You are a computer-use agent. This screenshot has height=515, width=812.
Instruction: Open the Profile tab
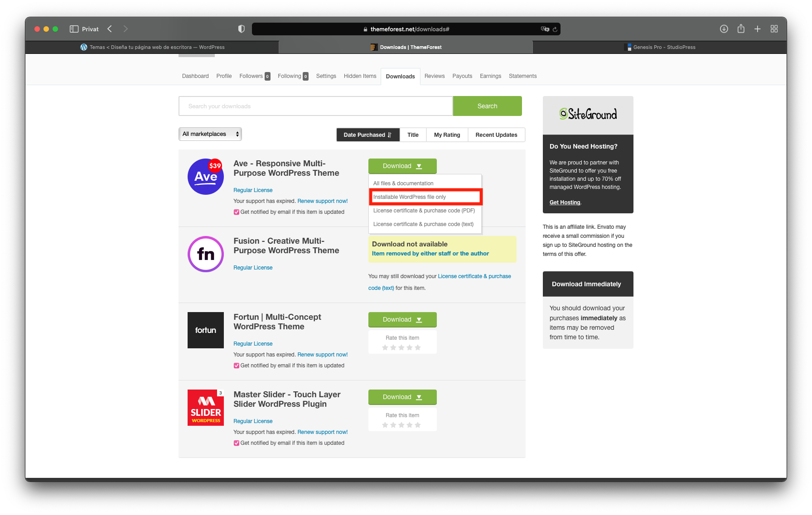(x=224, y=76)
